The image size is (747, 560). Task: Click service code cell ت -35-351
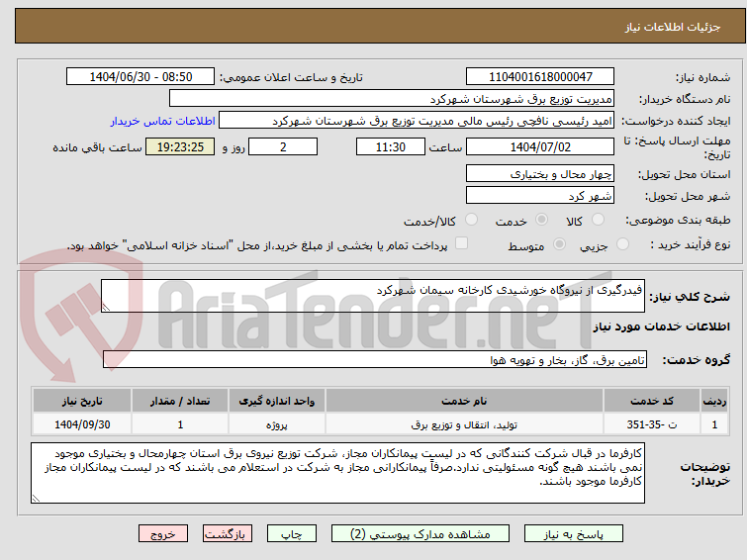tap(651, 424)
